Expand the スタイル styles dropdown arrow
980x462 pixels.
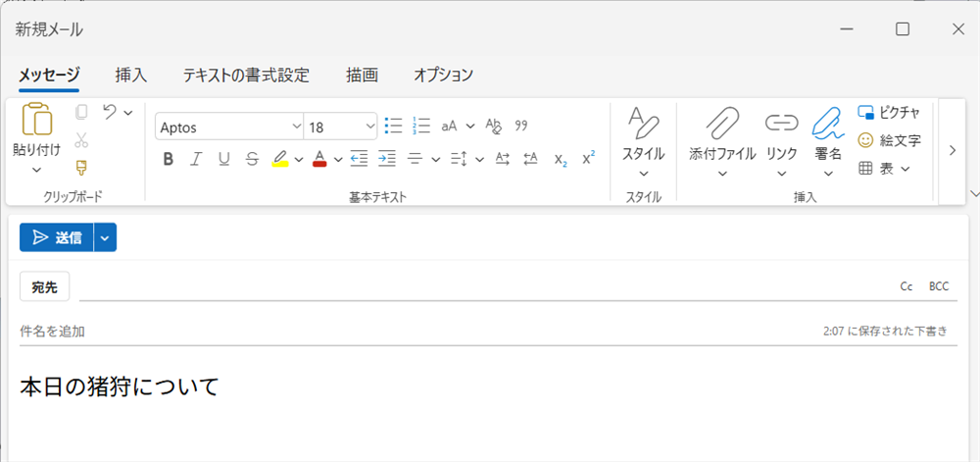(x=643, y=174)
